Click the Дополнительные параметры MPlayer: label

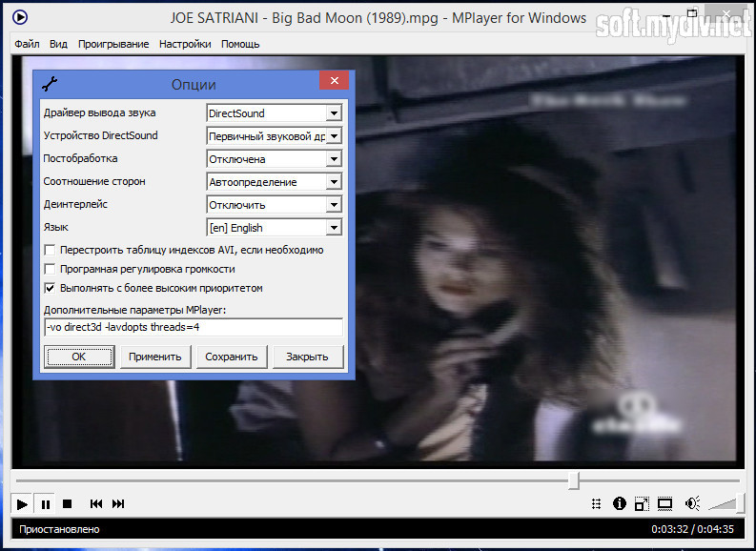[134, 310]
